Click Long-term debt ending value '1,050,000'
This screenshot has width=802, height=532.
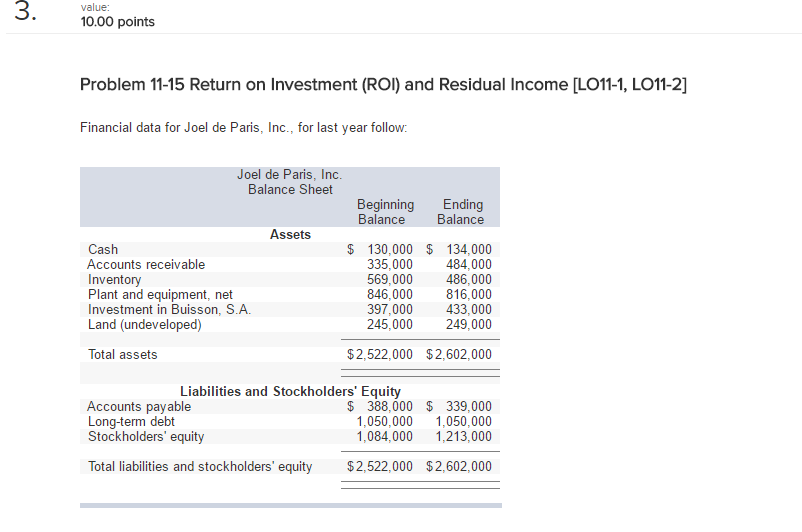click(463, 422)
